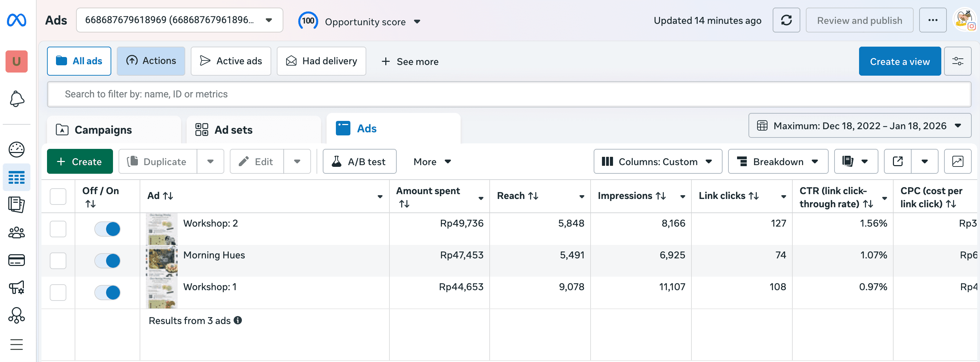980x362 pixels.
Task: Open the date range selector
Action: point(859,126)
